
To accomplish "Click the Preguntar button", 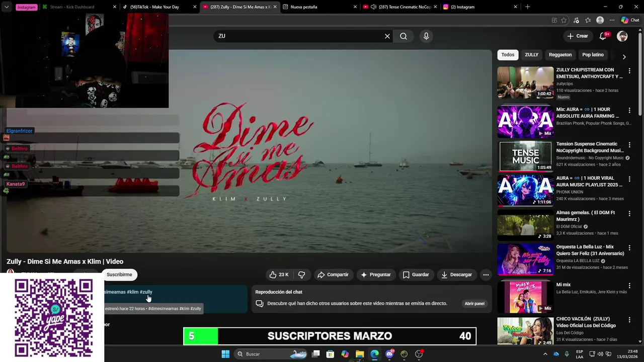I will (375, 275).
